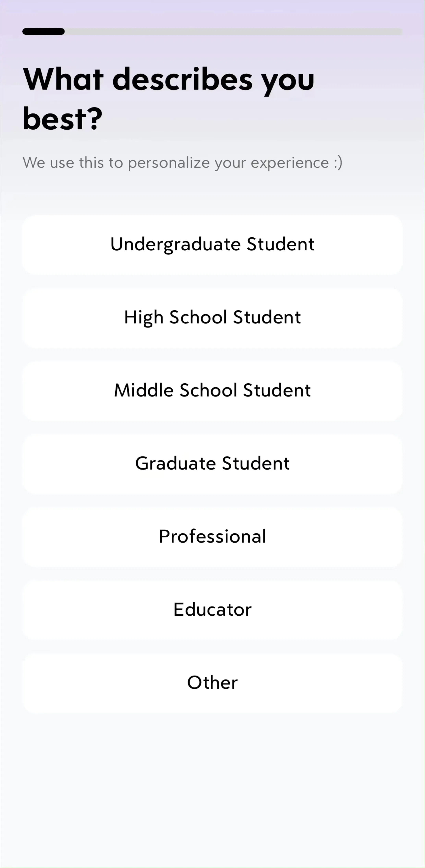Set your role to graduate student
The width and height of the screenshot is (425, 868).
pyautogui.click(x=212, y=464)
